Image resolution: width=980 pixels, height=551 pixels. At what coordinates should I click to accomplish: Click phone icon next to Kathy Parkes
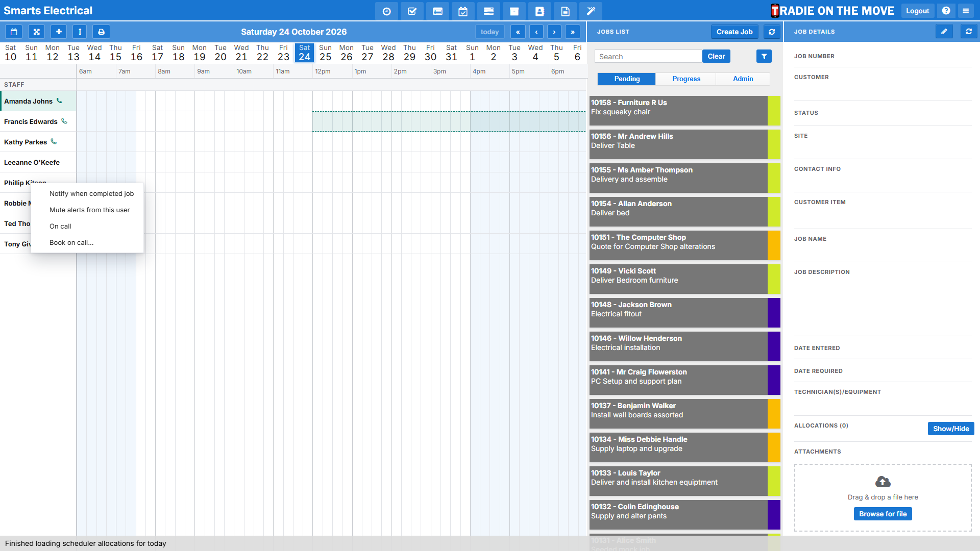[x=54, y=142]
